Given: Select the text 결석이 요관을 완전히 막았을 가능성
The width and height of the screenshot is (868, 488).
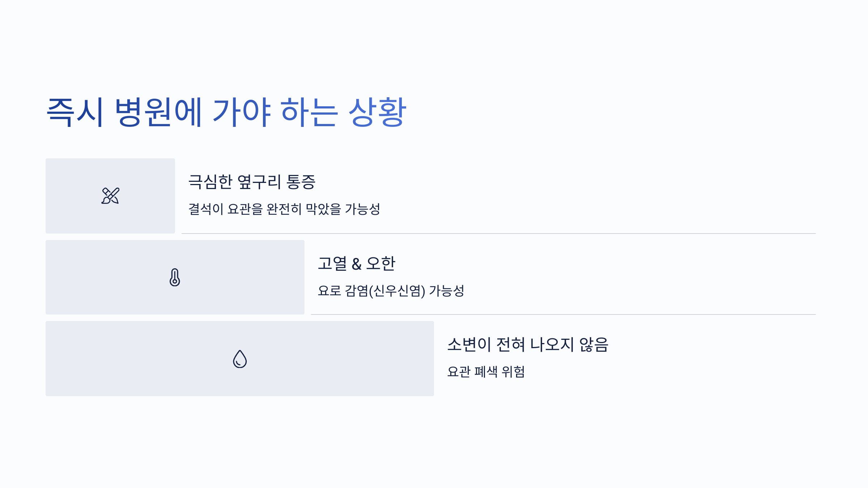Looking at the screenshot, I should click(x=284, y=209).
